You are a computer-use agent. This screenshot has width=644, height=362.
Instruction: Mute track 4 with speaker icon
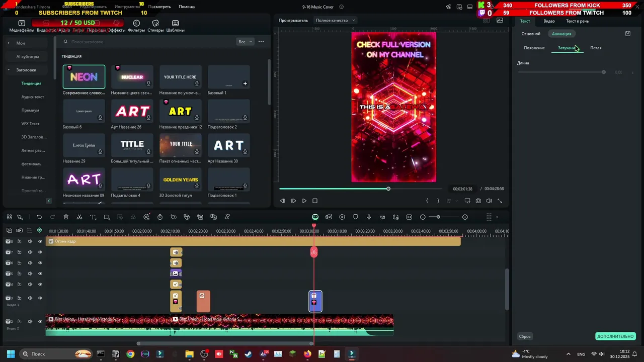30,285
